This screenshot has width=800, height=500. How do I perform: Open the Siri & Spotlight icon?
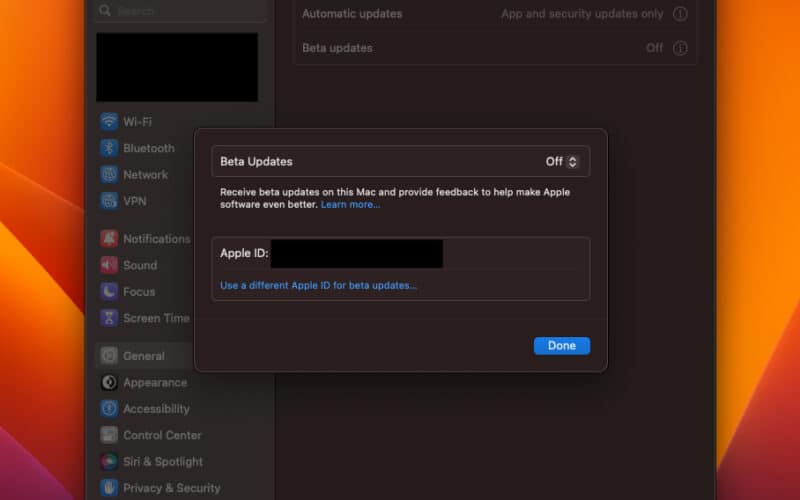tap(109, 462)
